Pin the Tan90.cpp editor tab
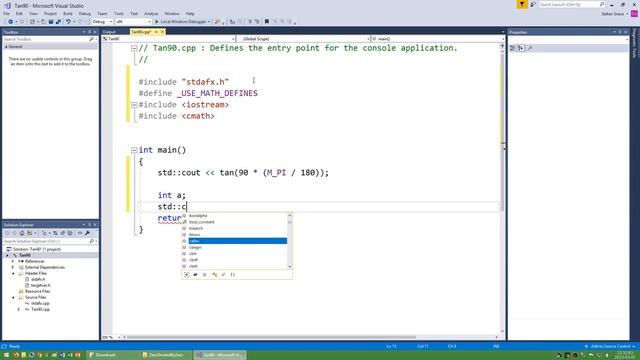640x360 pixels. [x=156, y=32]
